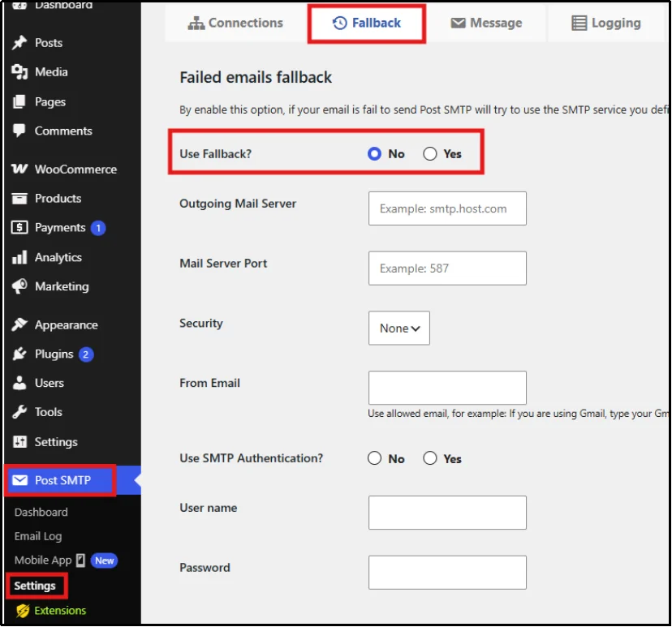Select No for Use SMTP Authentication
Viewport: 672px width, 627px height.
(374, 457)
